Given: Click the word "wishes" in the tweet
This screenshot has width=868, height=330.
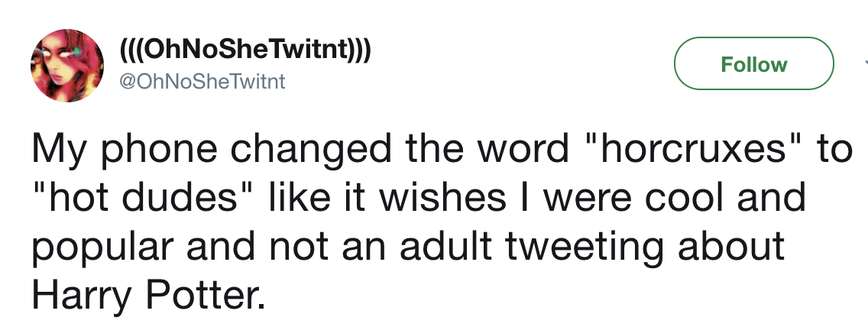Looking at the screenshot, I should 432,198.
